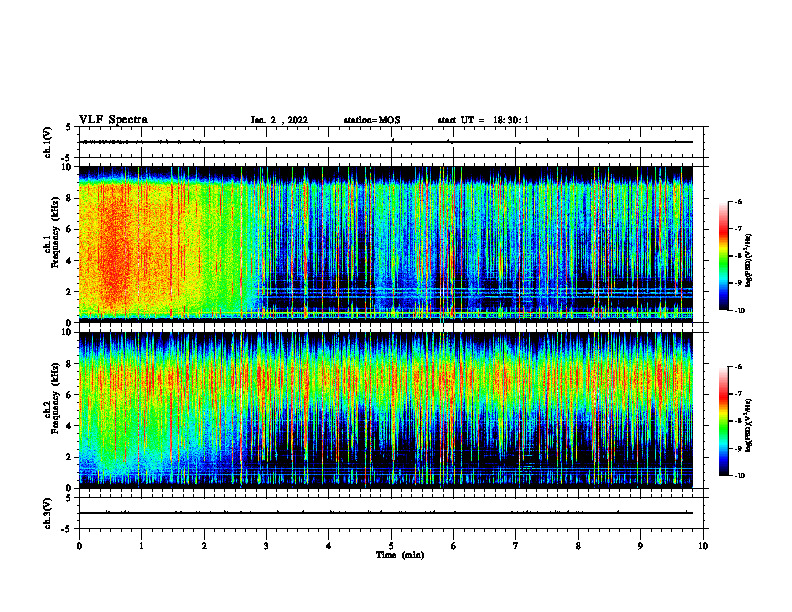Click the "8" minute tick label on time axis
This screenshot has height=612, width=792.
[578, 546]
